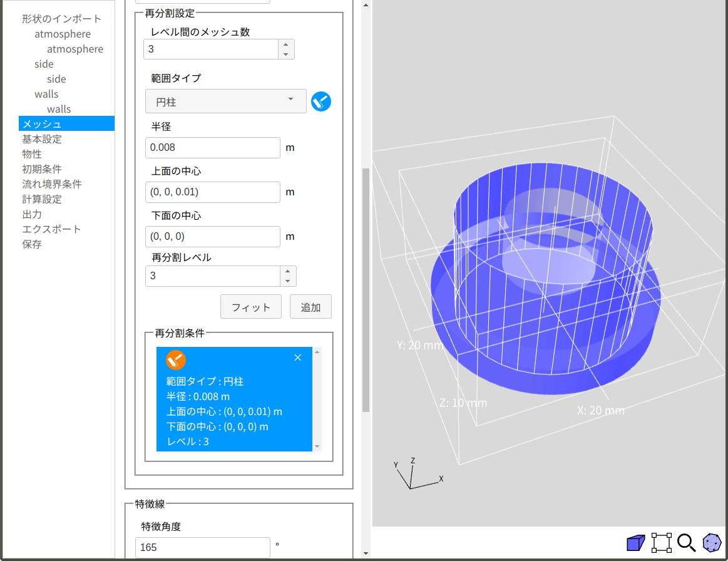This screenshot has width=728, height=561.
Task: Select the nested side child item
Action: 56,79
